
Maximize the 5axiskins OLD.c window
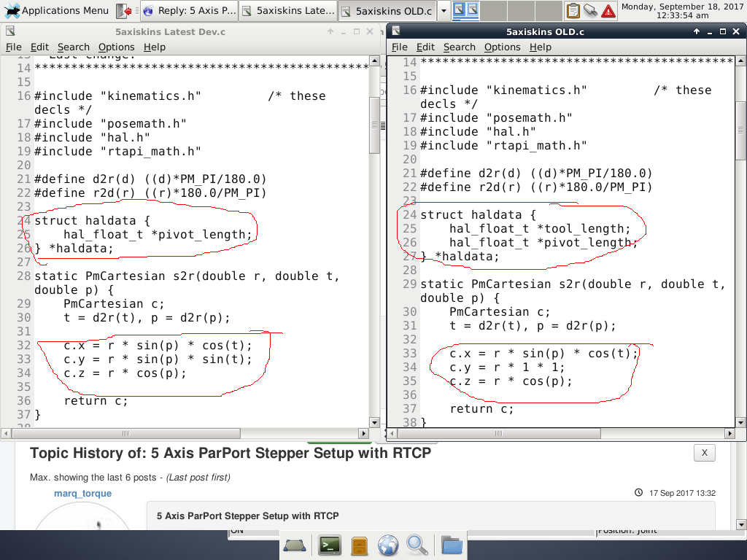coord(723,31)
